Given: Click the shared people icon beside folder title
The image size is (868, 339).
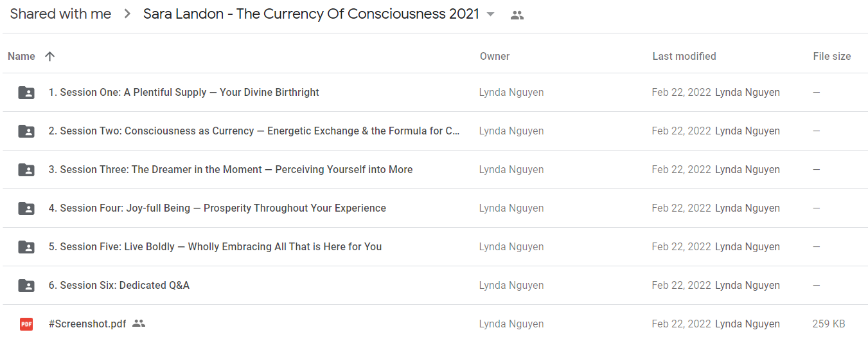Looking at the screenshot, I should tap(517, 15).
